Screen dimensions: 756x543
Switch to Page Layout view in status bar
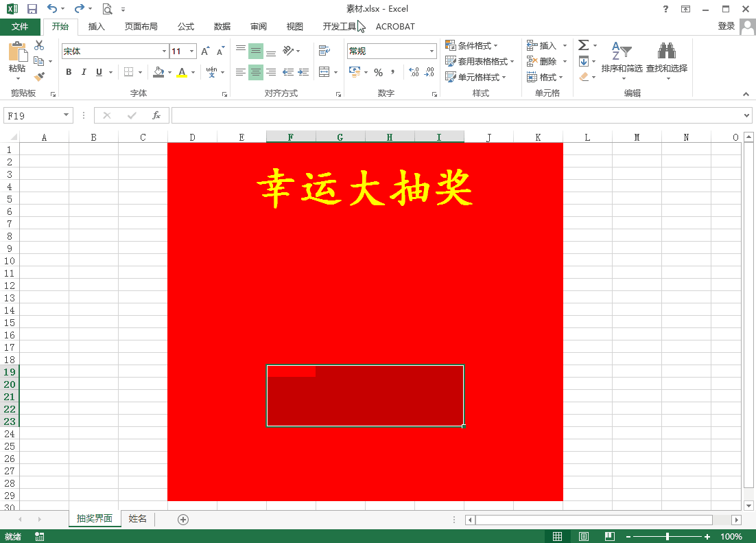pos(583,536)
